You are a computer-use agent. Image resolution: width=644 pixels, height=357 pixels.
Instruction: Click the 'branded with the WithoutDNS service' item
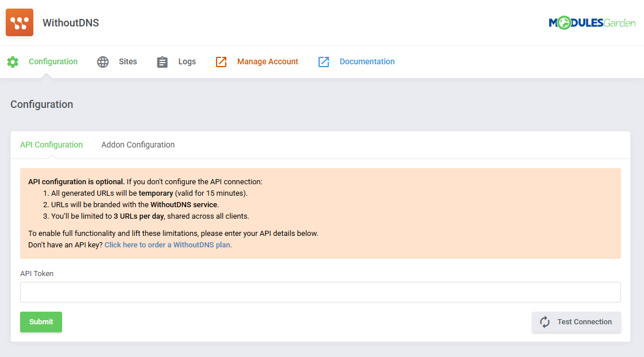(x=134, y=205)
